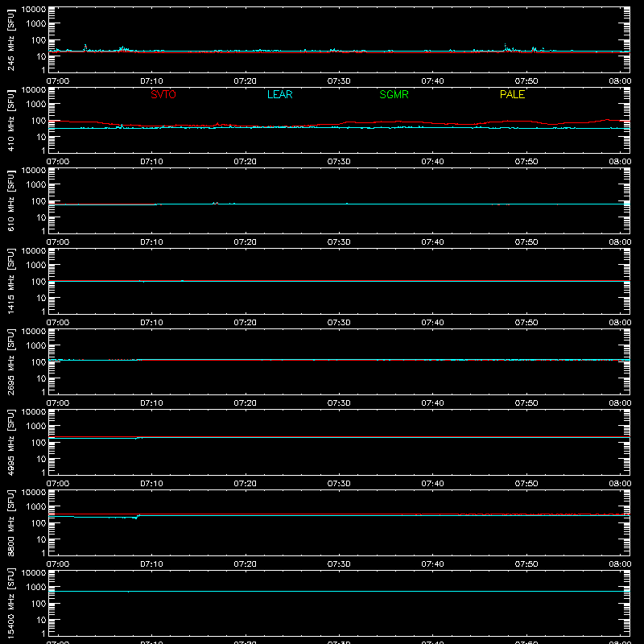Click the 1000 y-tick of 410 MHz panel
The width and height of the screenshot is (644, 644).
[x=36, y=104]
